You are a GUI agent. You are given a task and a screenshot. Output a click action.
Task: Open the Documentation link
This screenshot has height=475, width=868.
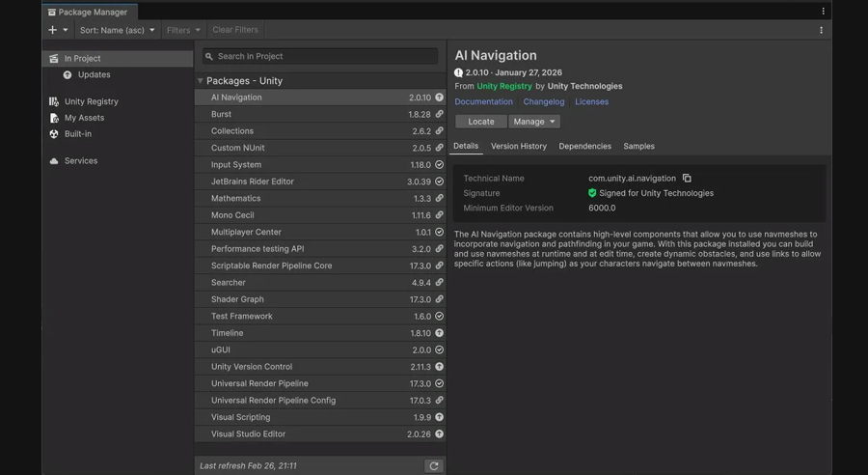pyautogui.click(x=483, y=101)
